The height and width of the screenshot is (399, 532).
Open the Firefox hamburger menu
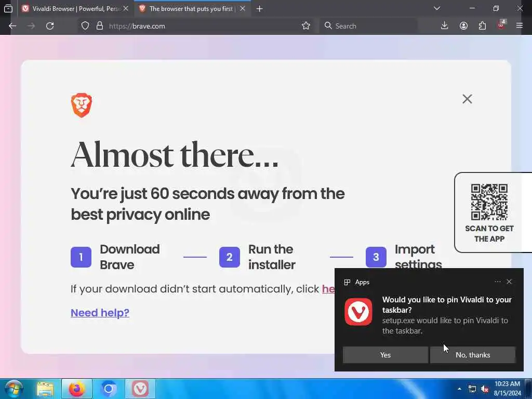520,26
